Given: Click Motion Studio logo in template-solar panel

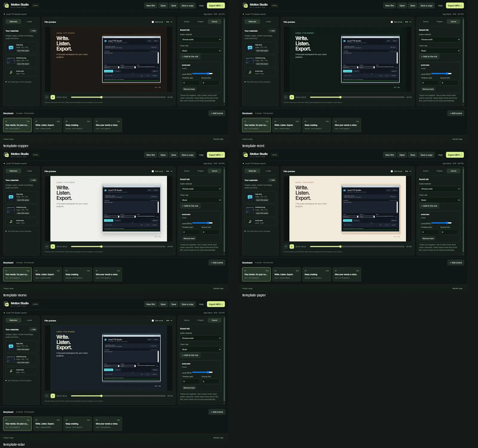Looking at the screenshot, I should pos(6,304).
